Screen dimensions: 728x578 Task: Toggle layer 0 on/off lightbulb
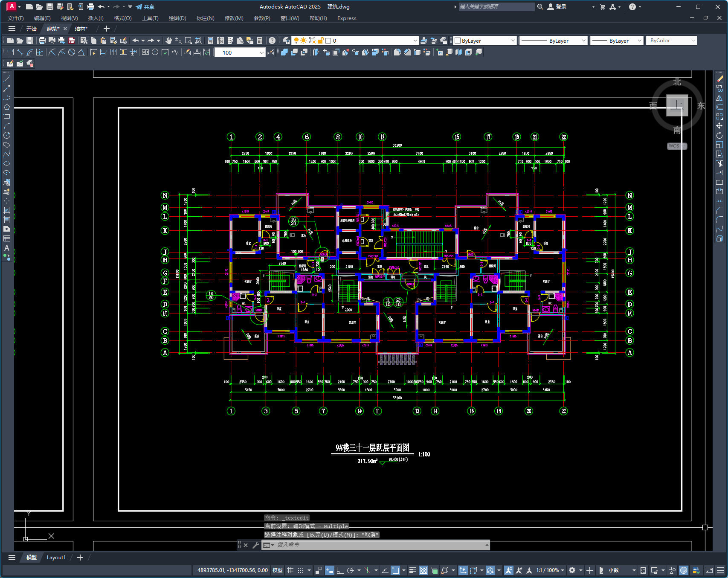click(296, 41)
